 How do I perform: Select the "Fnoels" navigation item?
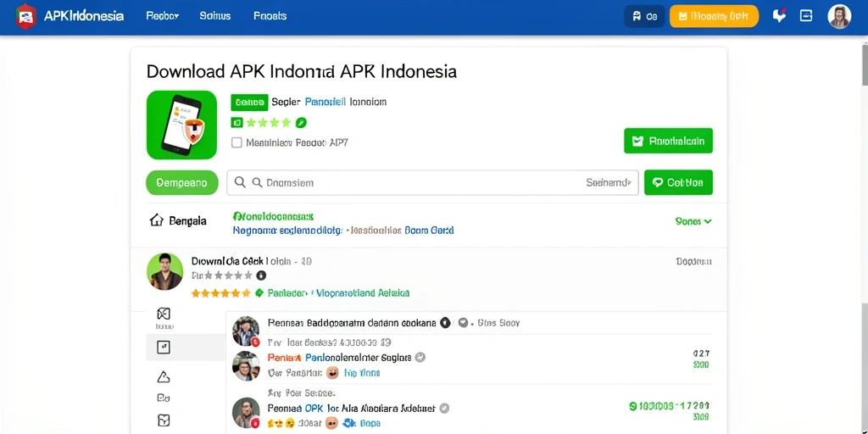(x=270, y=16)
